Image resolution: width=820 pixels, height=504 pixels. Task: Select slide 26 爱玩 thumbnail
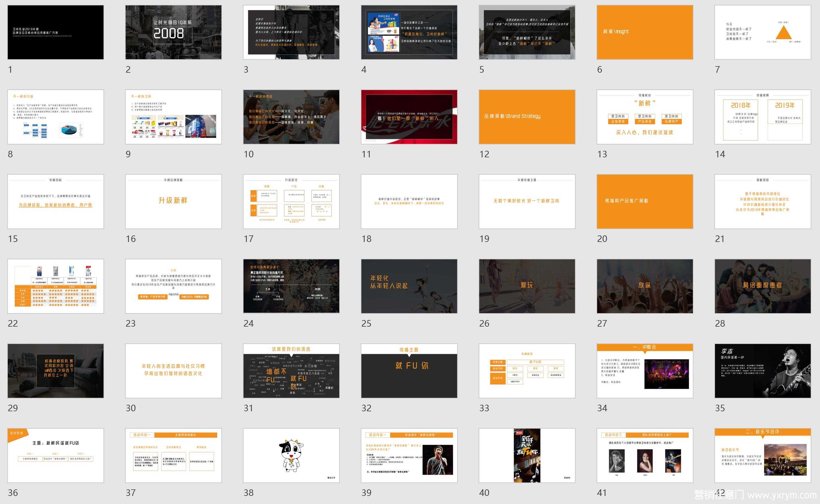coord(527,286)
